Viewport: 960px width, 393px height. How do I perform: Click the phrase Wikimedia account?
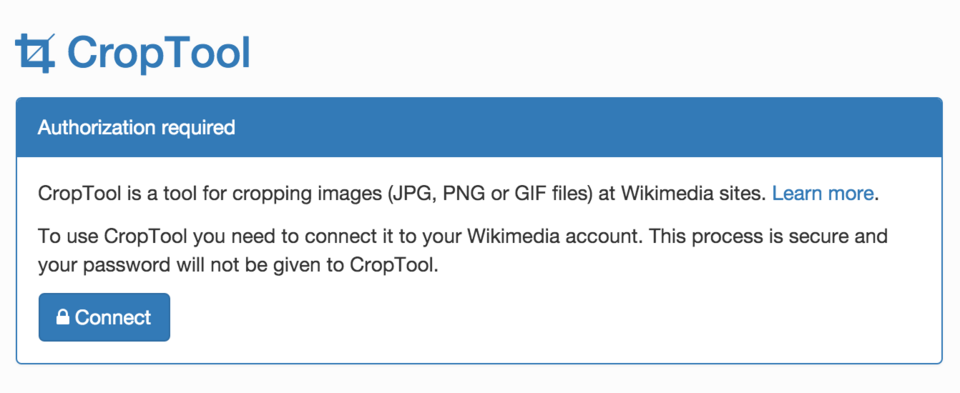tap(552, 236)
